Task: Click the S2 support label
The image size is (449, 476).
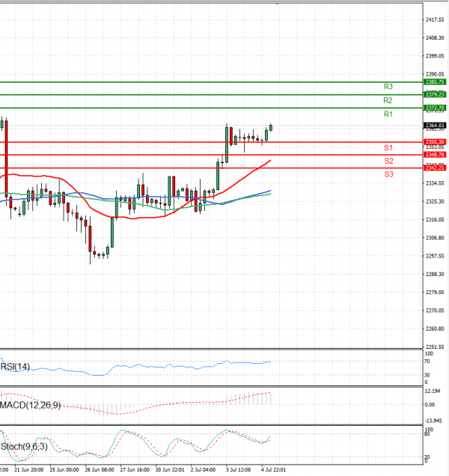Action: 388,161
